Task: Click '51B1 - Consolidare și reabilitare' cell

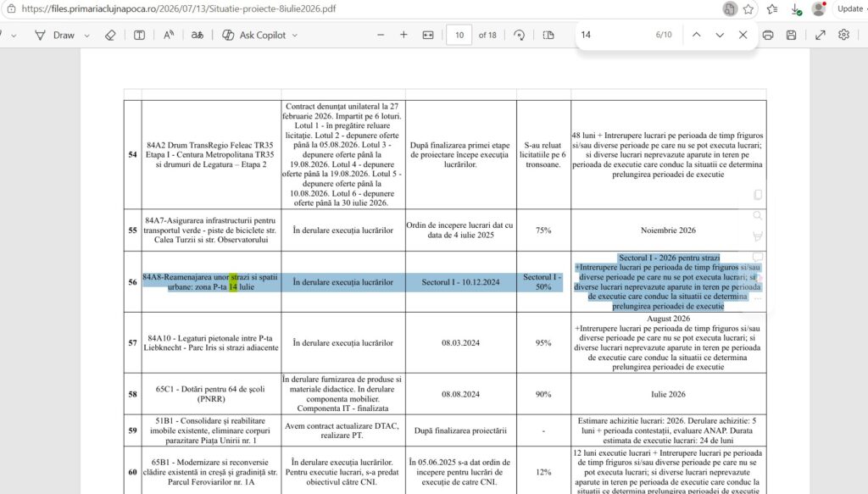Action: point(210,430)
